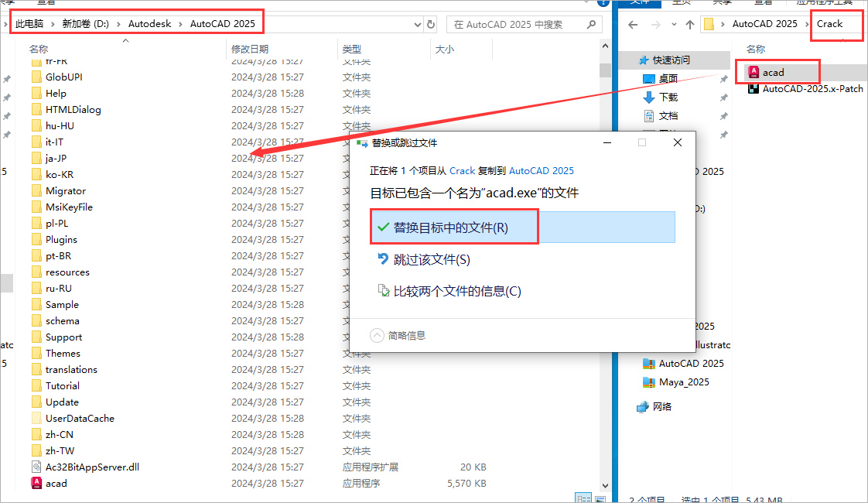This screenshot has width=868, height=503.
Task: Switch to details view via the status bar toggle
Action: 583,497
